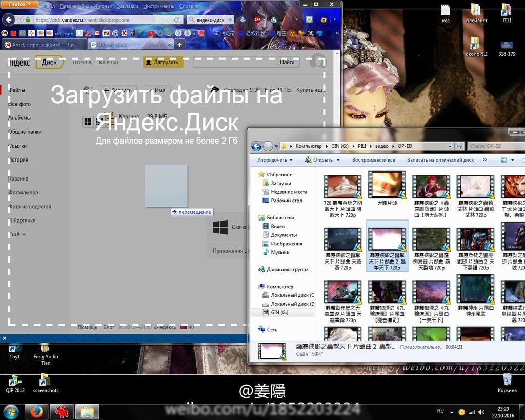
Task: Open the Закладки menu in Firefox
Action: (128, 6)
